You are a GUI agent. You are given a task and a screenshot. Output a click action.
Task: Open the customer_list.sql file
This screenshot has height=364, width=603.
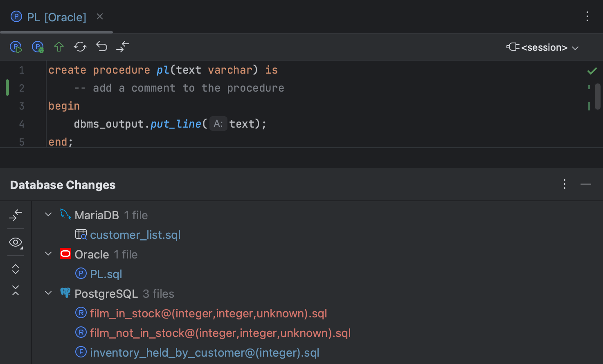135,234
